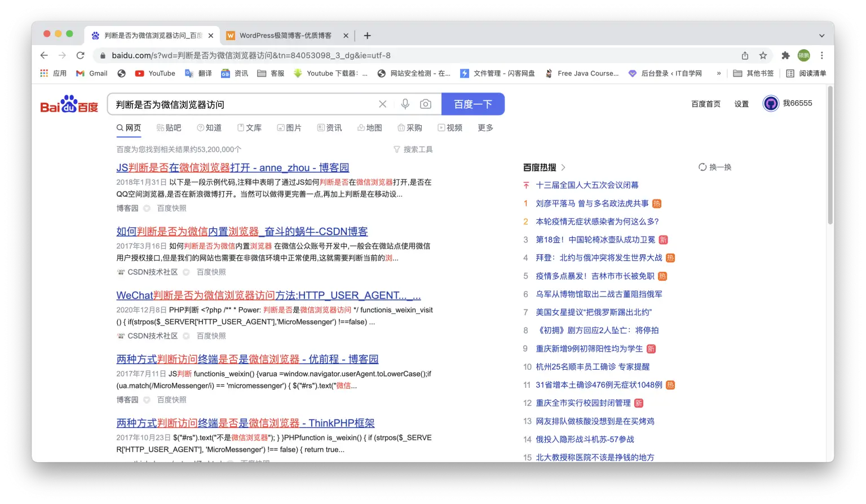Viewport: 866px width, 504px height.
Task: Open the YouTube bookmark on the bookmarks bar
Action: click(155, 73)
